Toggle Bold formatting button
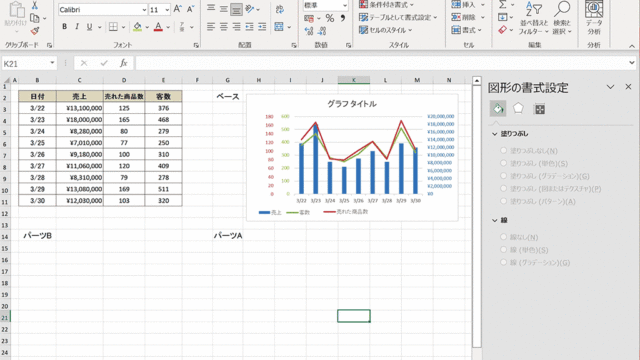The width and height of the screenshot is (640, 360). tap(64, 27)
